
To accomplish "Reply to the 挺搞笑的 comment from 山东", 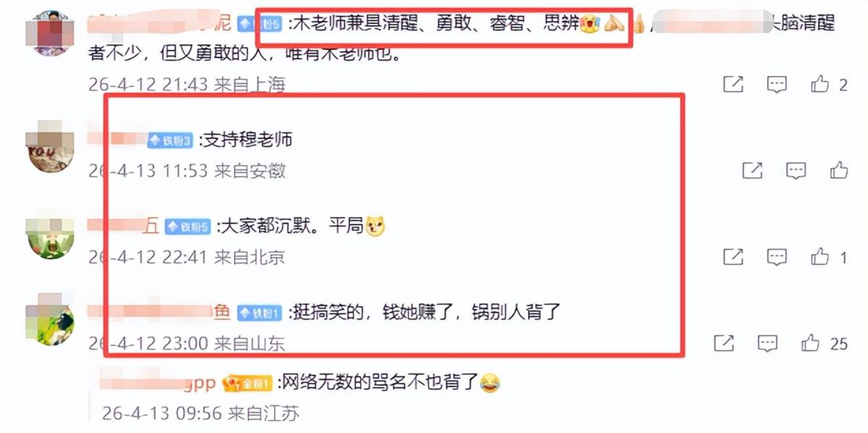I will (x=767, y=342).
